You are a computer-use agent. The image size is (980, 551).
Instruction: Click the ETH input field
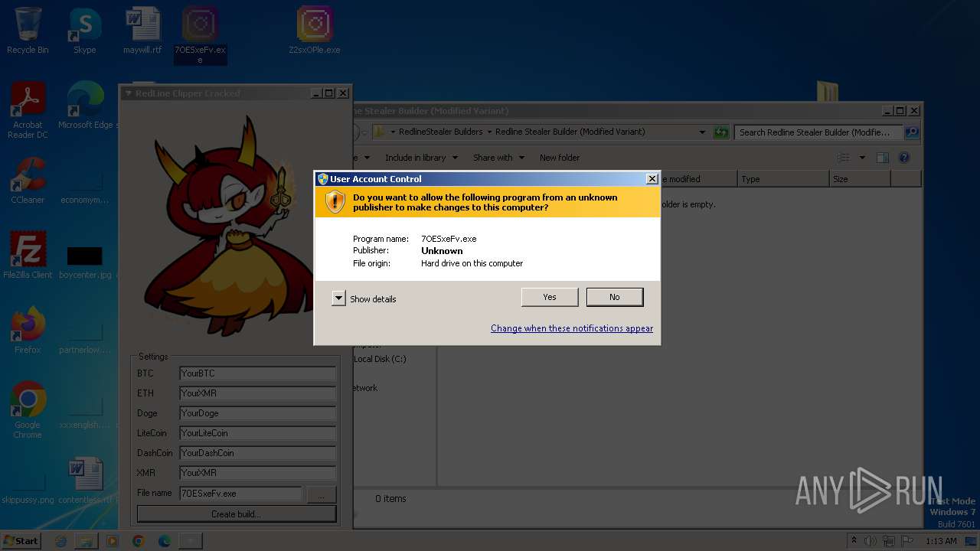click(x=257, y=393)
